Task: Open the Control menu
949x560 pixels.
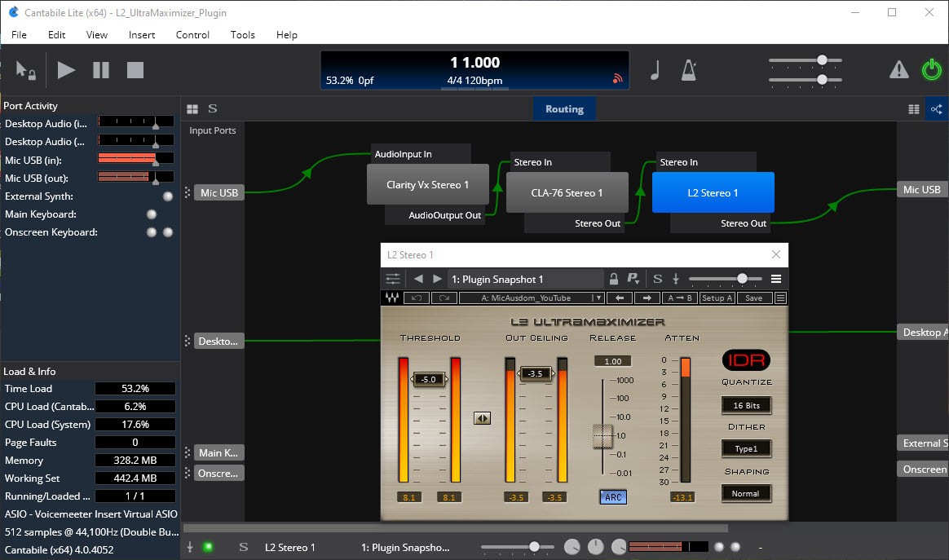Action: 192,34
